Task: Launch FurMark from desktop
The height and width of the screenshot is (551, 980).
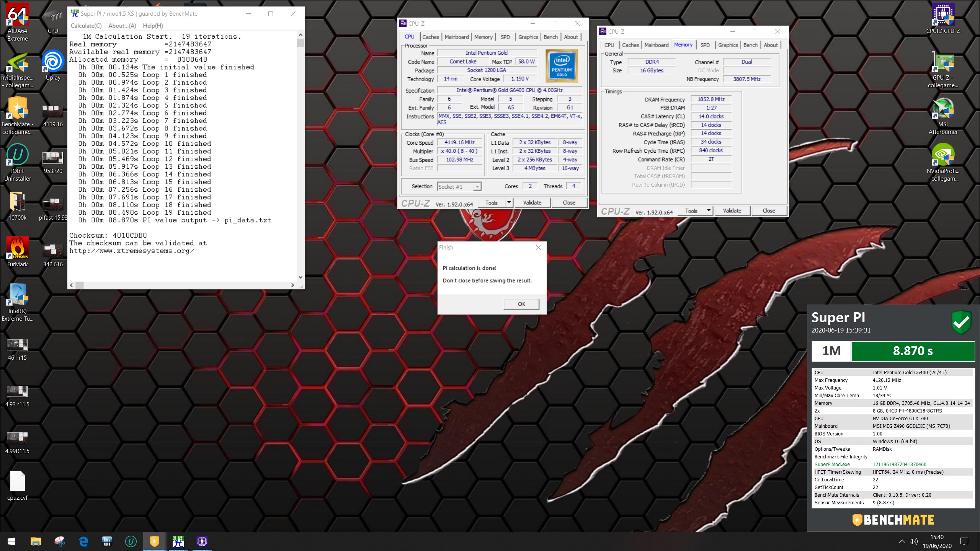Action: (x=18, y=253)
